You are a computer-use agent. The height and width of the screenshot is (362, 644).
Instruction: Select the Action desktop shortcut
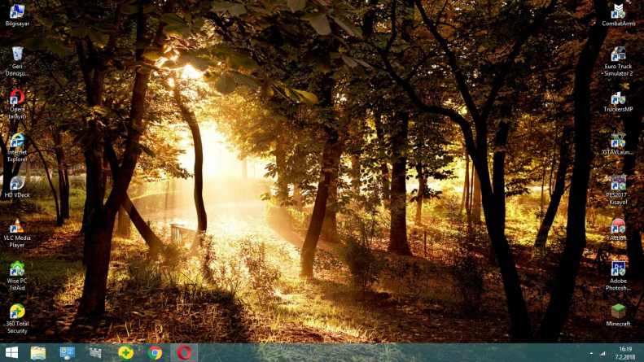[618, 230]
